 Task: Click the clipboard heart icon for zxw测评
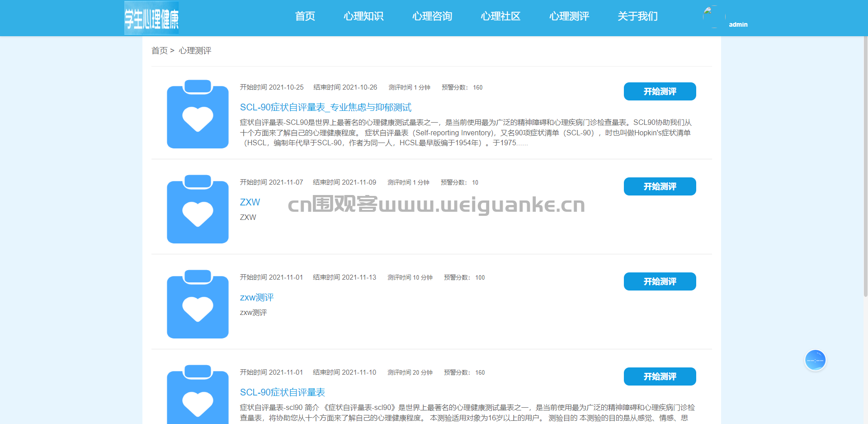tap(198, 304)
